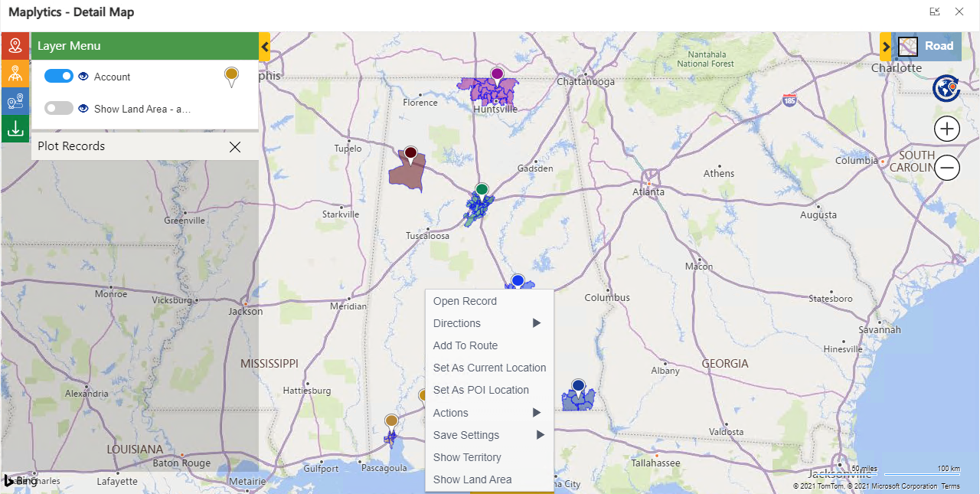980x494 pixels.
Task: Click the Road map type button
Action: [x=929, y=46]
